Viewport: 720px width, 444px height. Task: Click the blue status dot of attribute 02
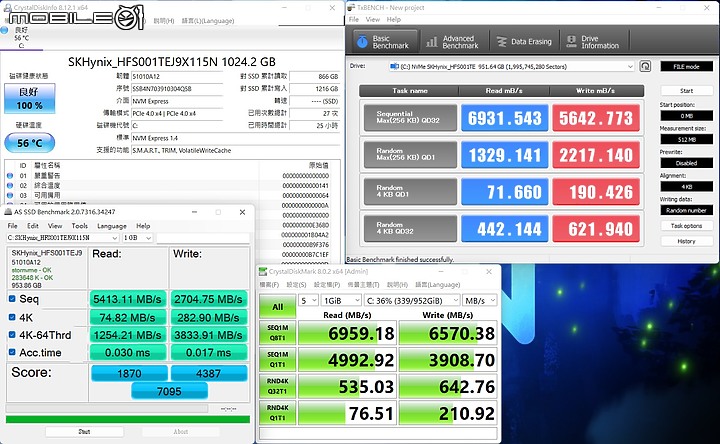tap(10, 185)
